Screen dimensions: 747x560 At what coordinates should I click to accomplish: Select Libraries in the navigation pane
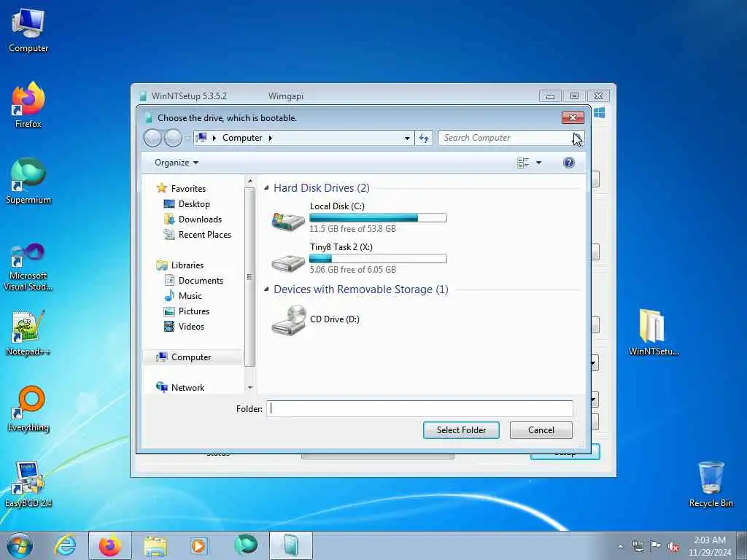(187, 265)
